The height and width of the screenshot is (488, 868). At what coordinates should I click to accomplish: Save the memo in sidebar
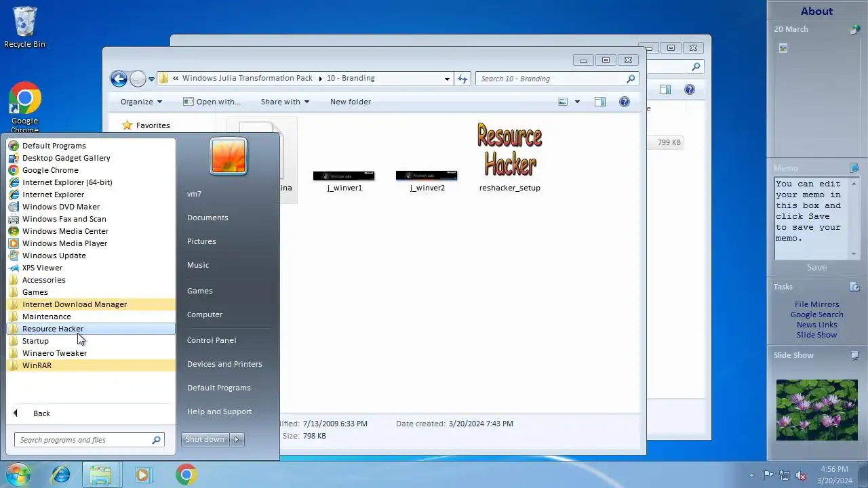(816, 267)
